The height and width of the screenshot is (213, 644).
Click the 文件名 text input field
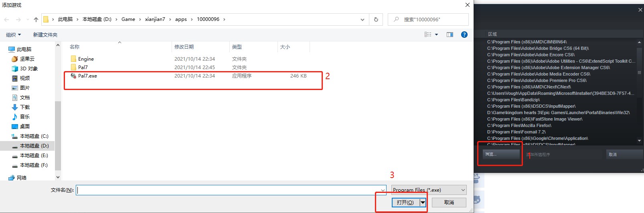click(x=229, y=190)
